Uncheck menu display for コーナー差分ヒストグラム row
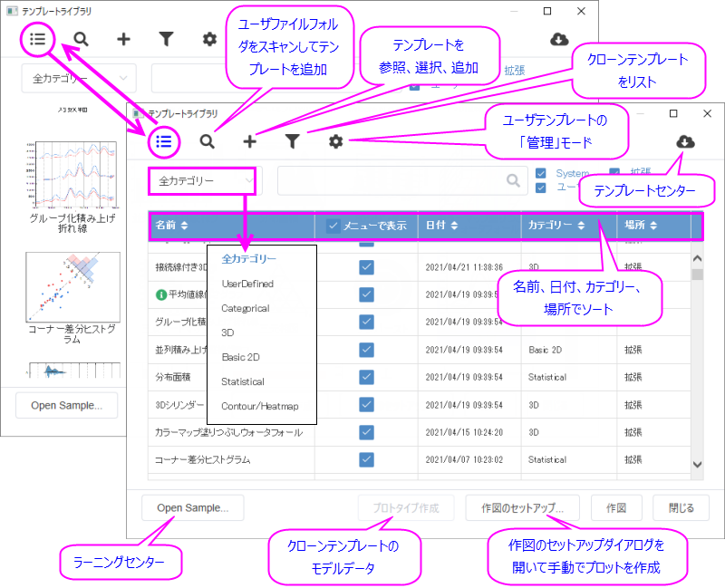 [x=366, y=459]
